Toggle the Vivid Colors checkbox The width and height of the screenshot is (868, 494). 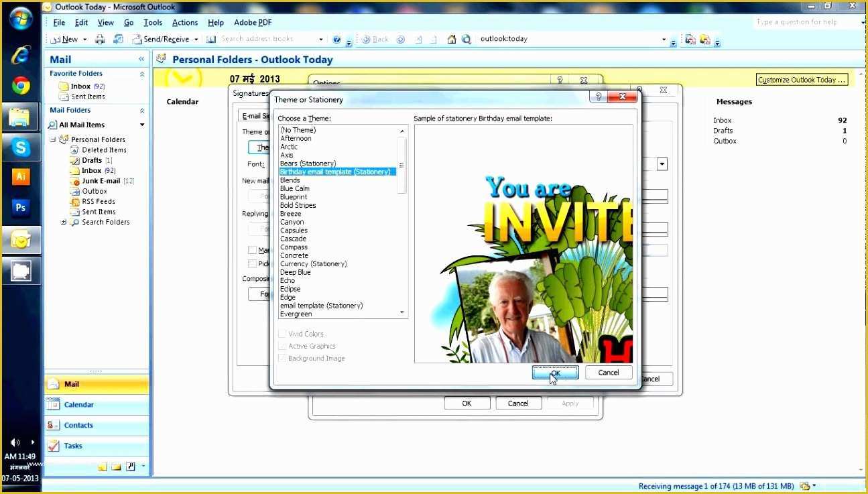282,334
